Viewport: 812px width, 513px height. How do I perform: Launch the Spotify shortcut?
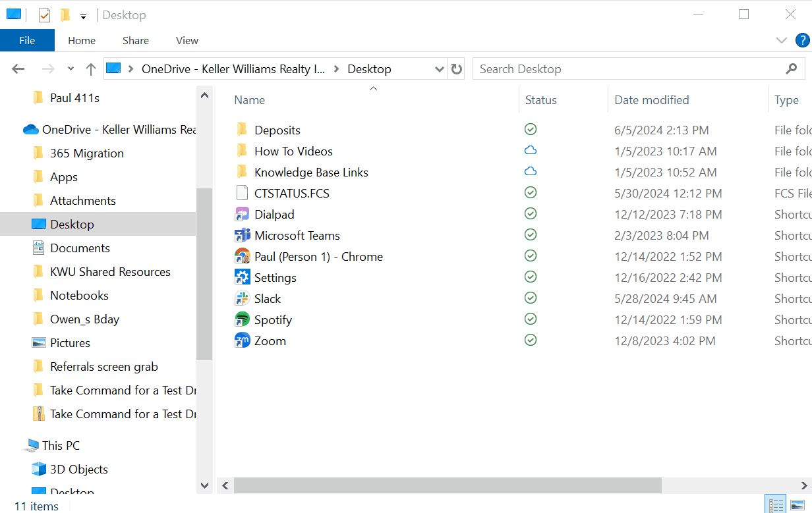pos(272,319)
